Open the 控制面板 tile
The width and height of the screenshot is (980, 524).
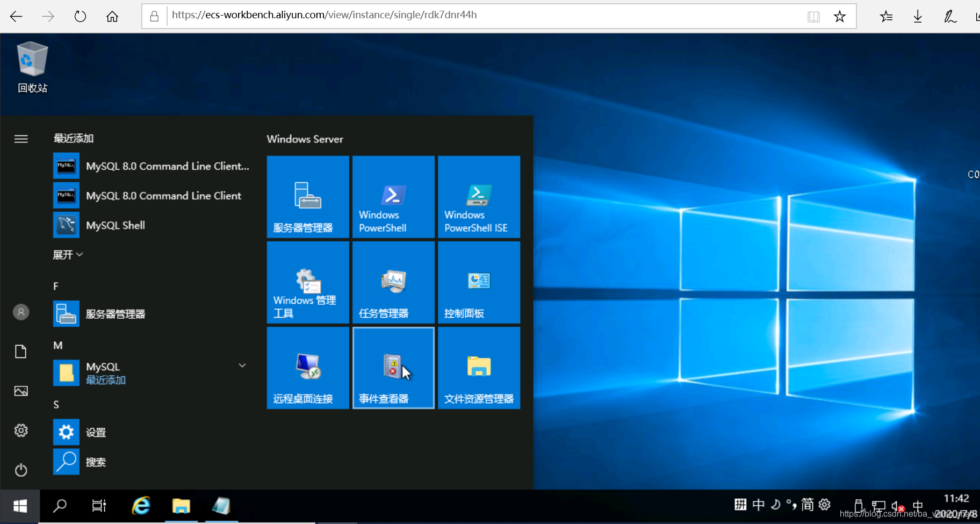click(479, 282)
